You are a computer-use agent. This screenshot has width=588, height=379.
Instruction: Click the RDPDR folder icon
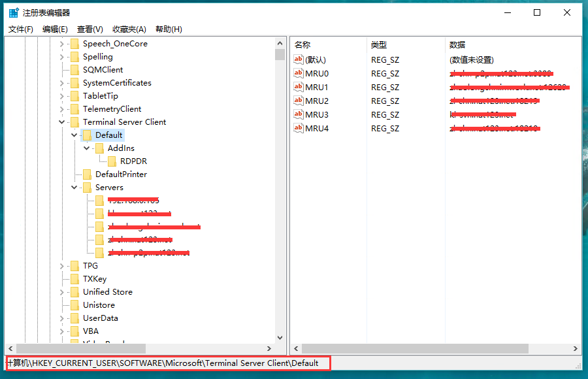click(x=112, y=161)
